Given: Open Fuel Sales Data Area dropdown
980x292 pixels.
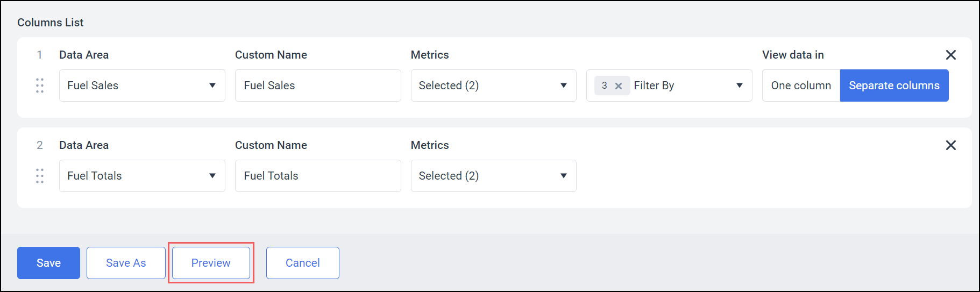Looking at the screenshot, I should coord(142,86).
